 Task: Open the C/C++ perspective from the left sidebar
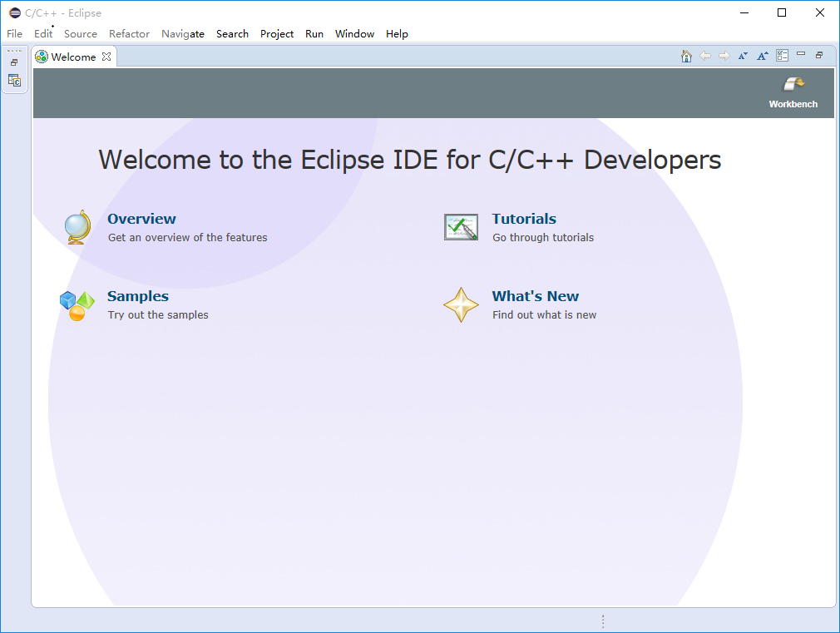pos(14,80)
